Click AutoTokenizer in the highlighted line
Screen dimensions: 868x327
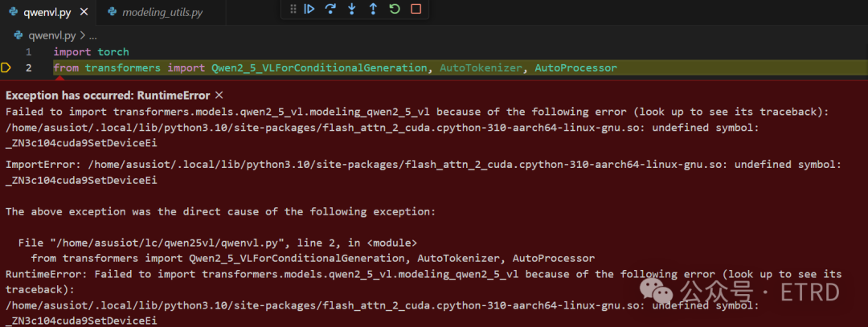(481, 68)
